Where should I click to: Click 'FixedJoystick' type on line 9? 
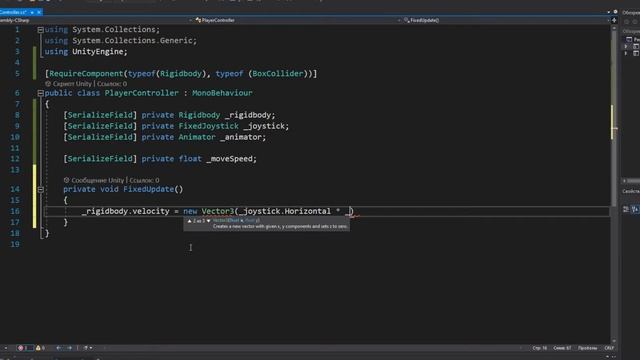coord(208,126)
